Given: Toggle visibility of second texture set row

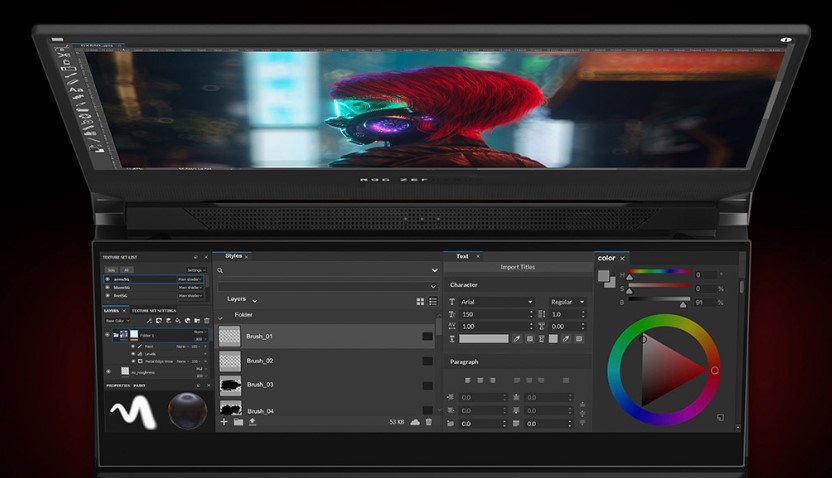Looking at the screenshot, I should tap(108, 288).
